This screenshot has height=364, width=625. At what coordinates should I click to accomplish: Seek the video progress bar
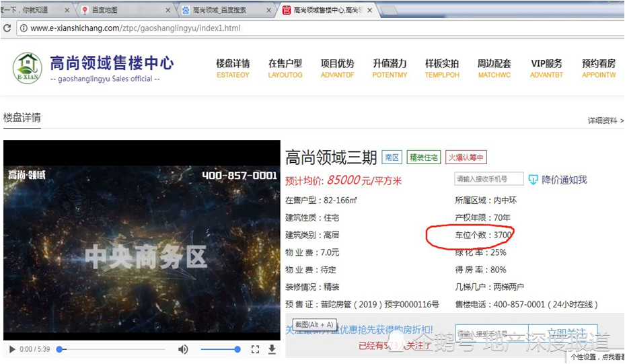click(x=112, y=350)
